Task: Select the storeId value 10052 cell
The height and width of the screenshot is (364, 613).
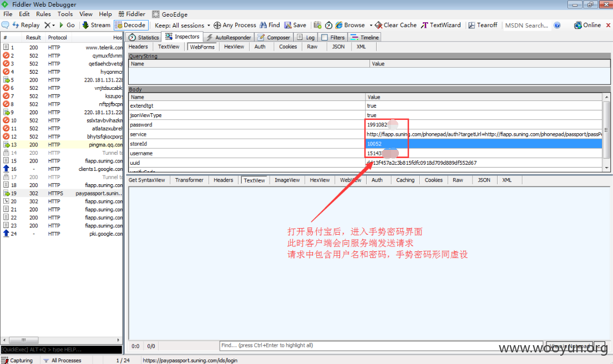Action: [484, 144]
